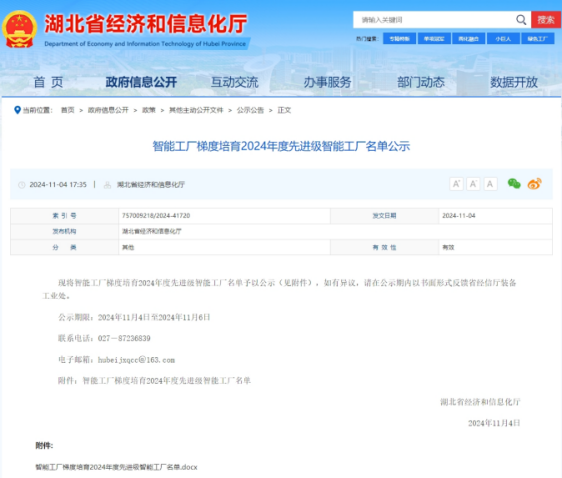Click the signature 湖北省经济和信息化厅 in article body

point(480,402)
